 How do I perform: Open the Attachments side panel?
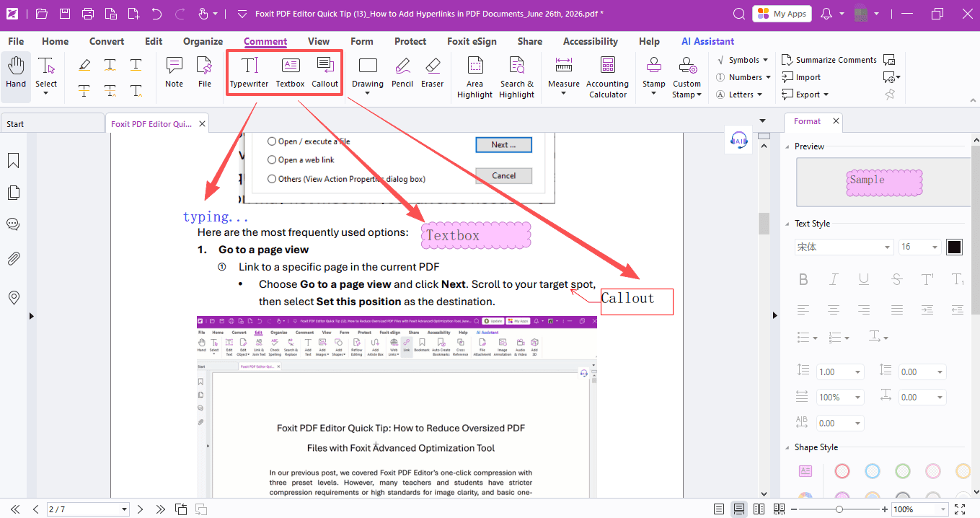pyautogui.click(x=13, y=258)
